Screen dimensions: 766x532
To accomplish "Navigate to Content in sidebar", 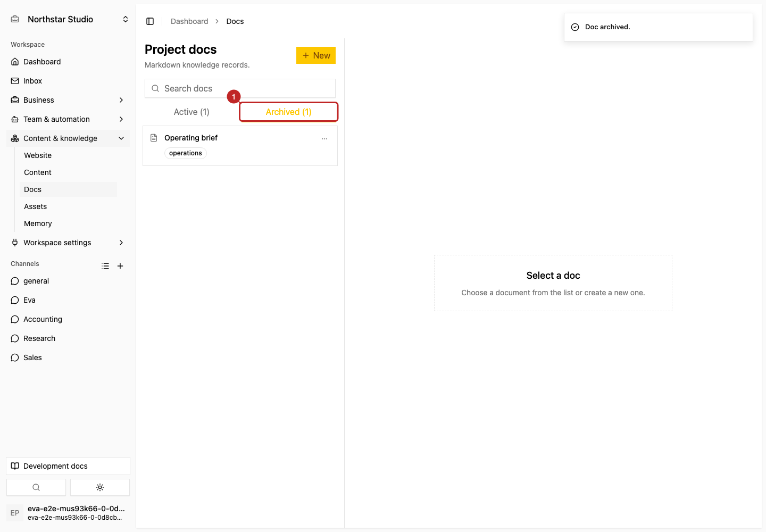I will click(68, 172).
